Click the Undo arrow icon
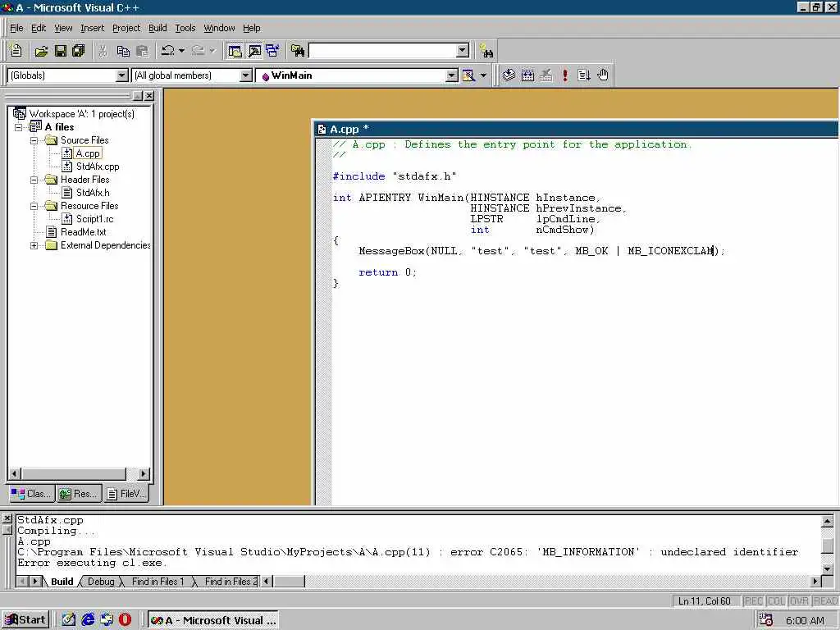 point(167,51)
